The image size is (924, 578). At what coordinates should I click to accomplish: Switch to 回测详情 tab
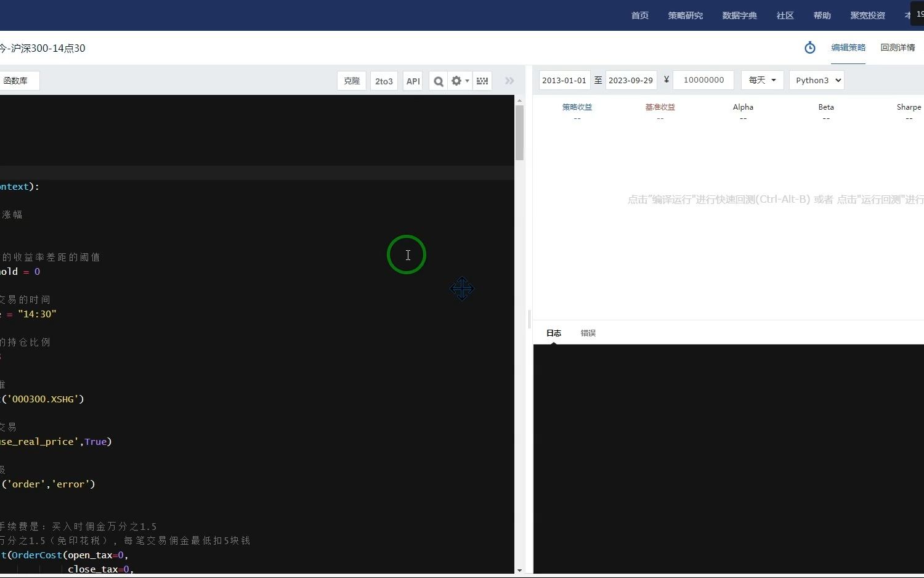(898, 47)
